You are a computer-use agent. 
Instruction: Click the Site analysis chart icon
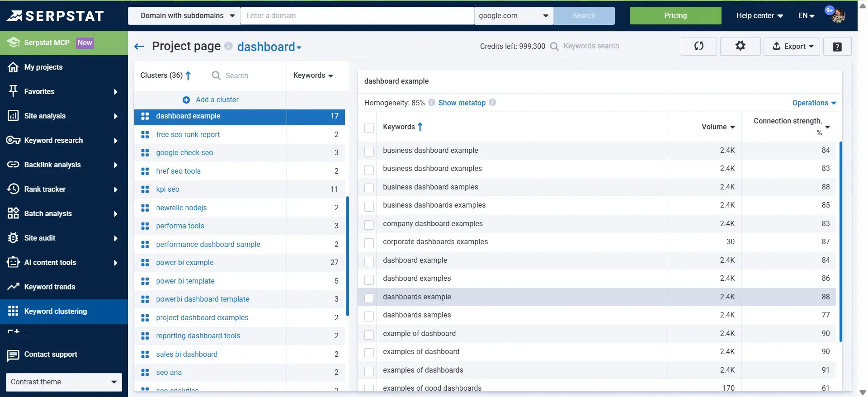[13, 116]
